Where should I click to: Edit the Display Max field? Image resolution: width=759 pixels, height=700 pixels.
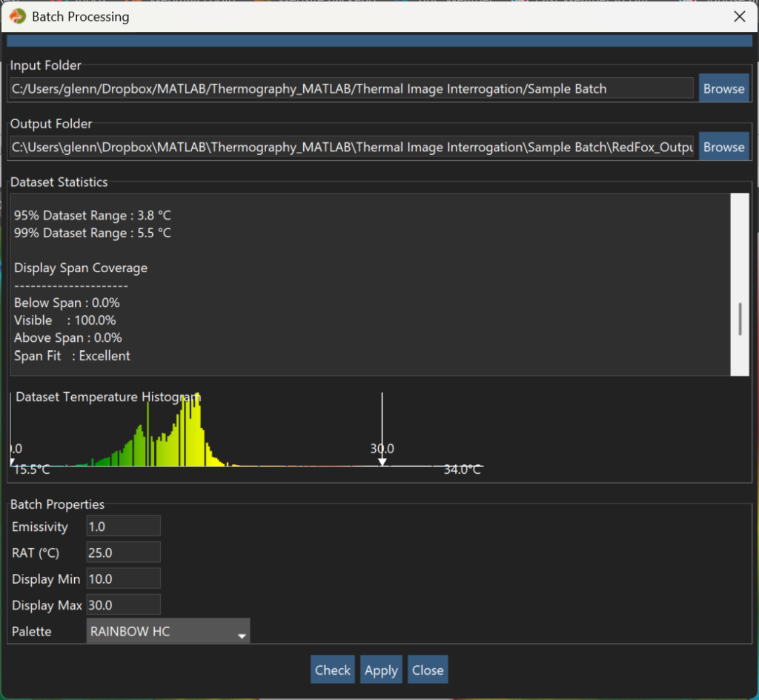click(124, 604)
